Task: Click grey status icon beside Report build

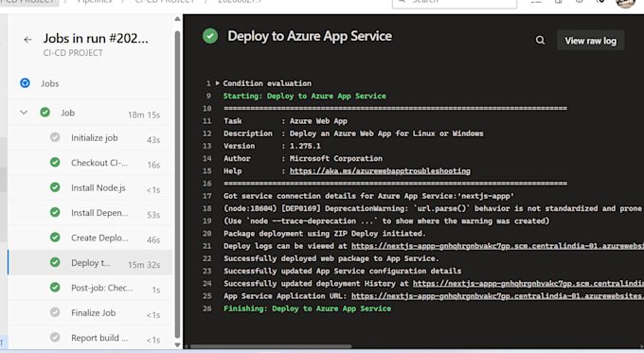Action: click(x=55, y=338)
